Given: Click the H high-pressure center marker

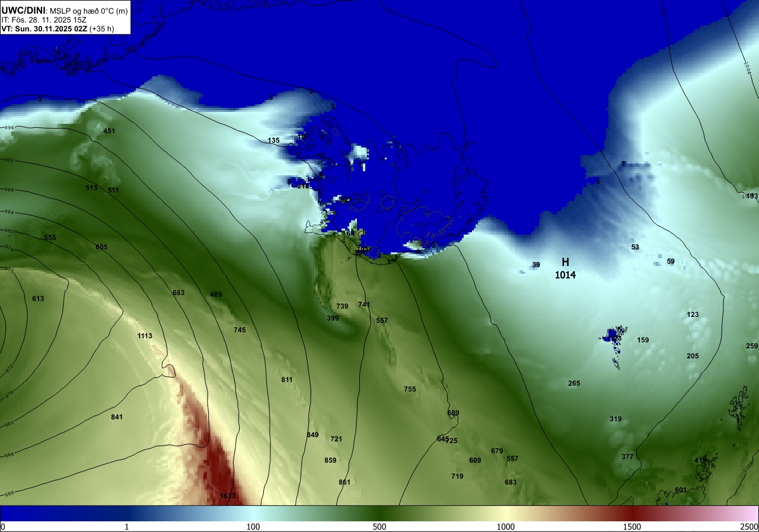Looking at the screenshot, I should [565, 262].
